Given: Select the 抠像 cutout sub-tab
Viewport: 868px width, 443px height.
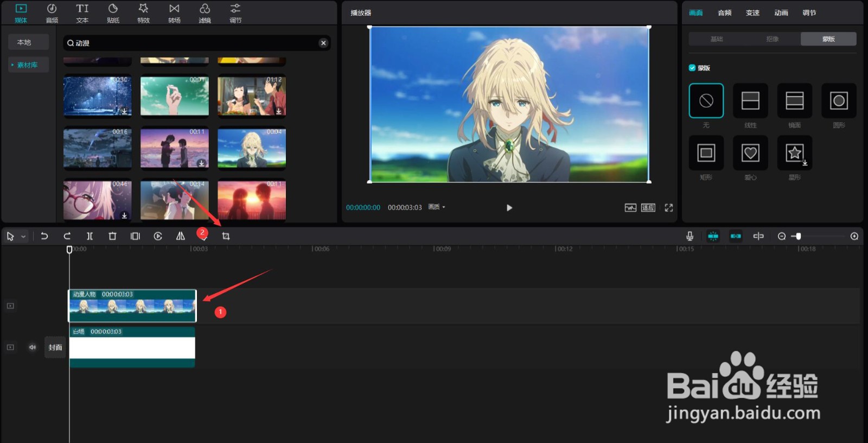Looking at the screenshot, I should (773, 39).
